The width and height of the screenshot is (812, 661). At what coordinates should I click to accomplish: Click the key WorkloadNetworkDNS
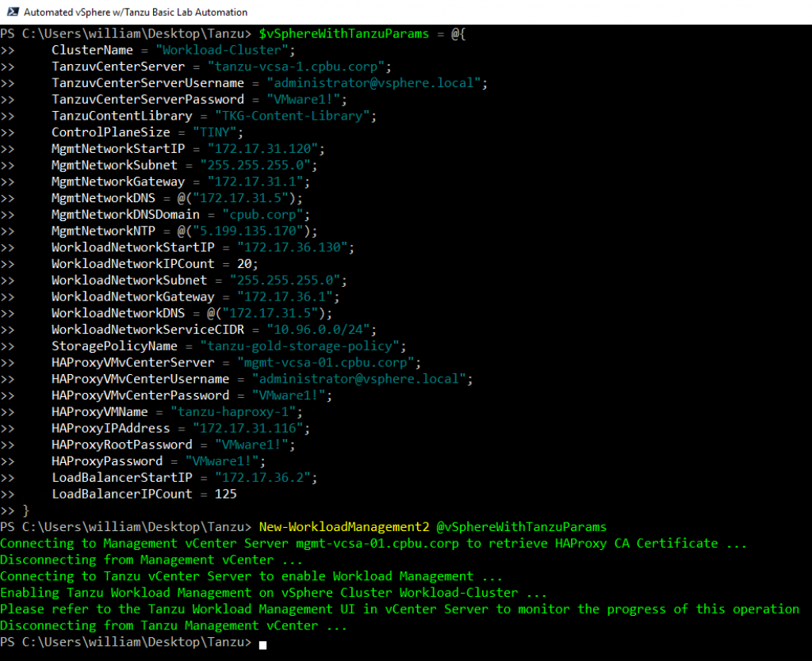tap(118, 313)
